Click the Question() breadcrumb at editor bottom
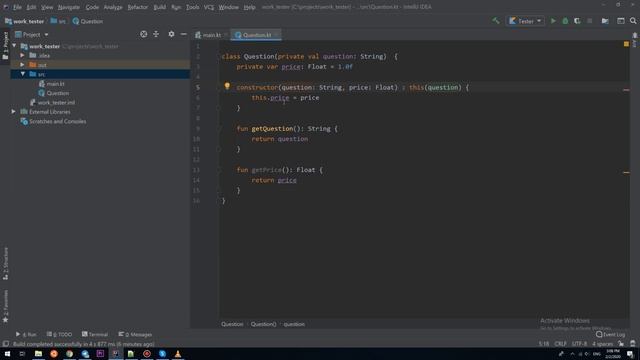 (x=263, y=324)
